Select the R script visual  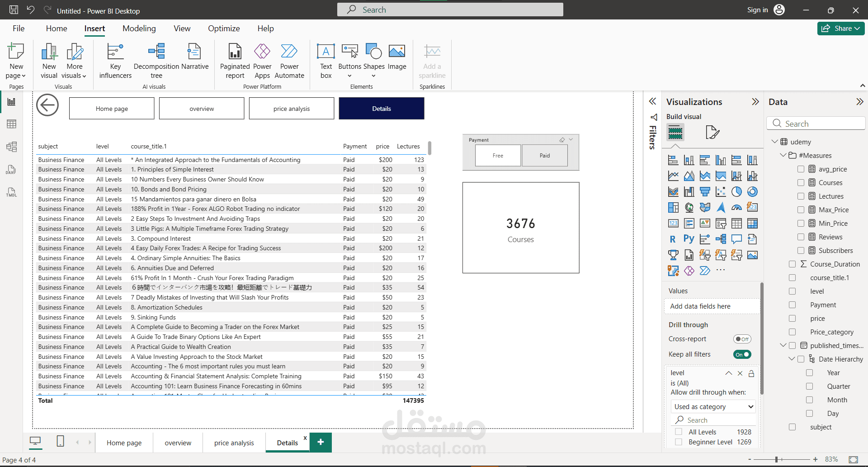pyautogui.click(x=673, y=239)
